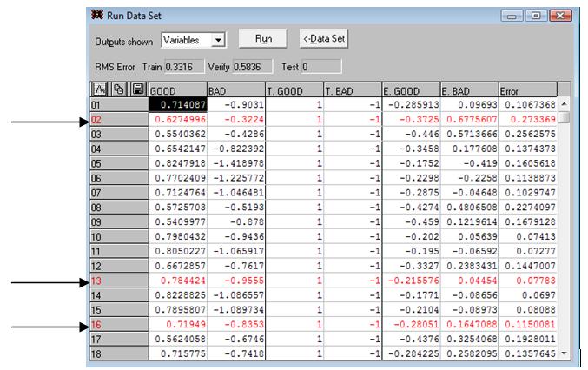588x370 pixels.
Task: Select the E. BAD column header
Action: coord(470,90)
